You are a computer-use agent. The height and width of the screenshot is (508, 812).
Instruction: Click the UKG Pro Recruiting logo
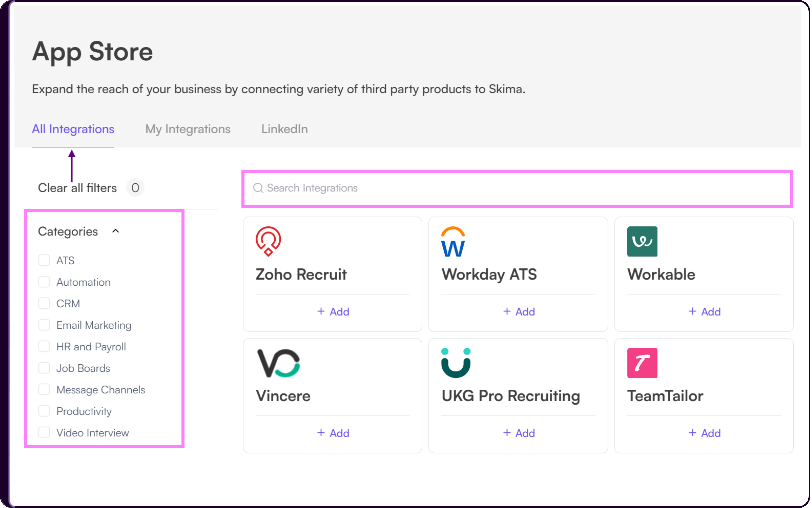(456, 363)
